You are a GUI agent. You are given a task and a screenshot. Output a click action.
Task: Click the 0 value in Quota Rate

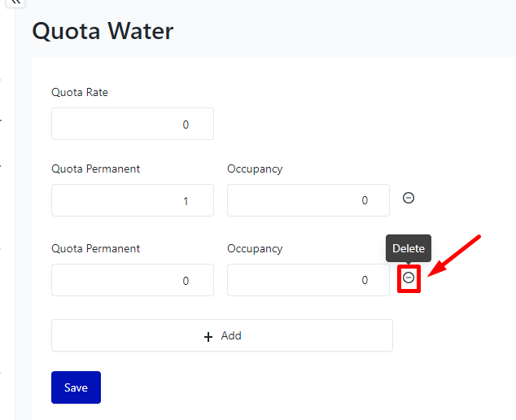[x=186, y=125]
